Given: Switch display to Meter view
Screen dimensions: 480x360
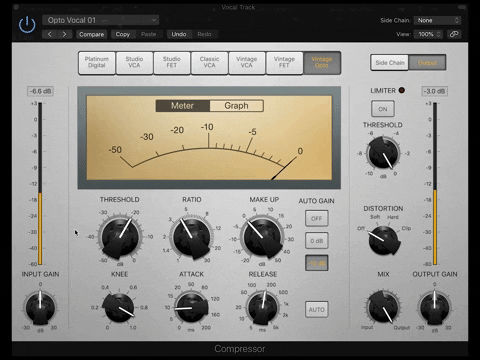Looking at the screenshot, I should 182,106.
